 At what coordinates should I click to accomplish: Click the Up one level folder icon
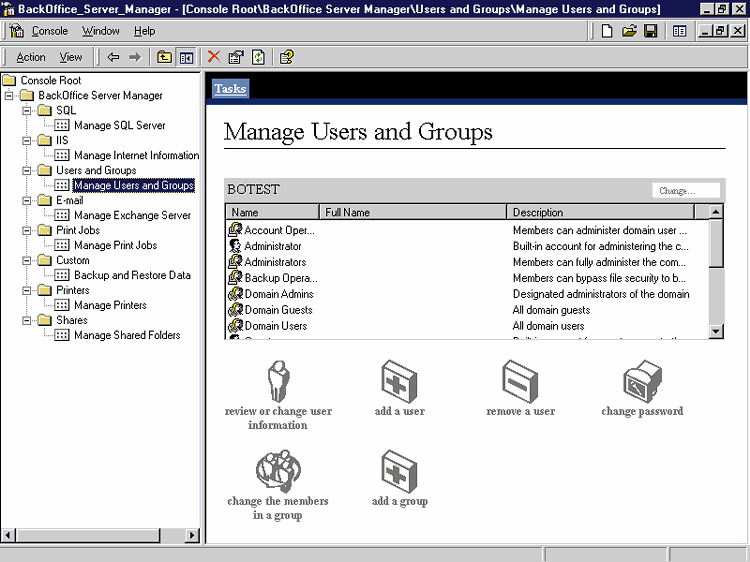pyautogui.click(x=164, y=57)
